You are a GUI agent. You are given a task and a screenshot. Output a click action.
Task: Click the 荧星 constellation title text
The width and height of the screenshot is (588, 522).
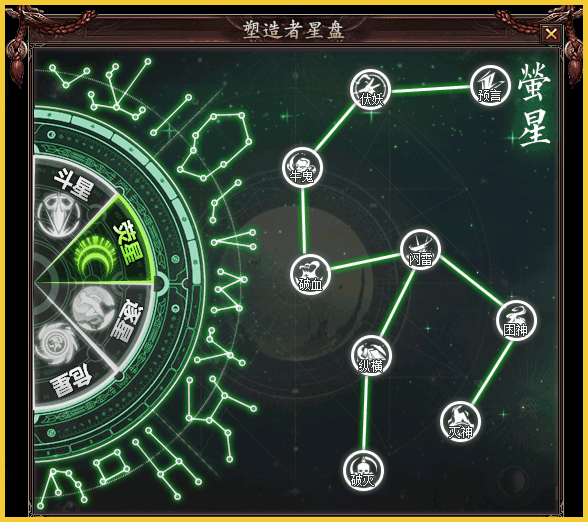(x=534, y=105)
